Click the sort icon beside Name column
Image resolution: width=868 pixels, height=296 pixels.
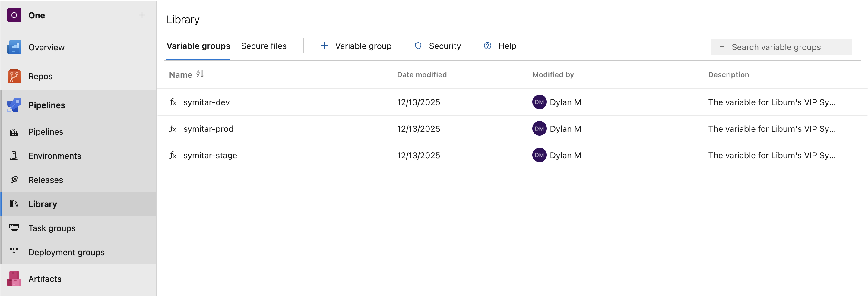[200, 74]
